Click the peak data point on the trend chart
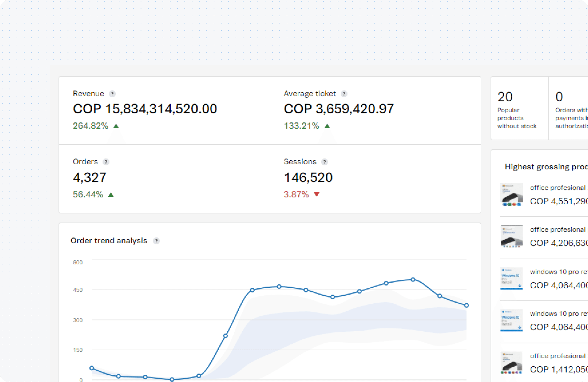 413,280
